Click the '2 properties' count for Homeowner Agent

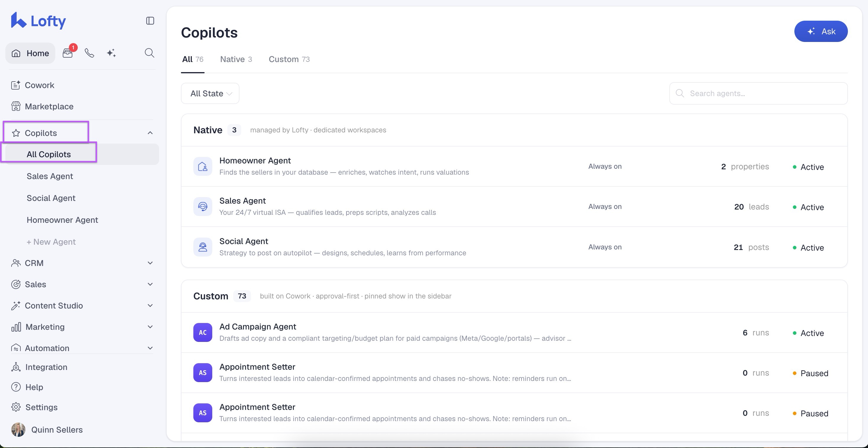[745, 167]
